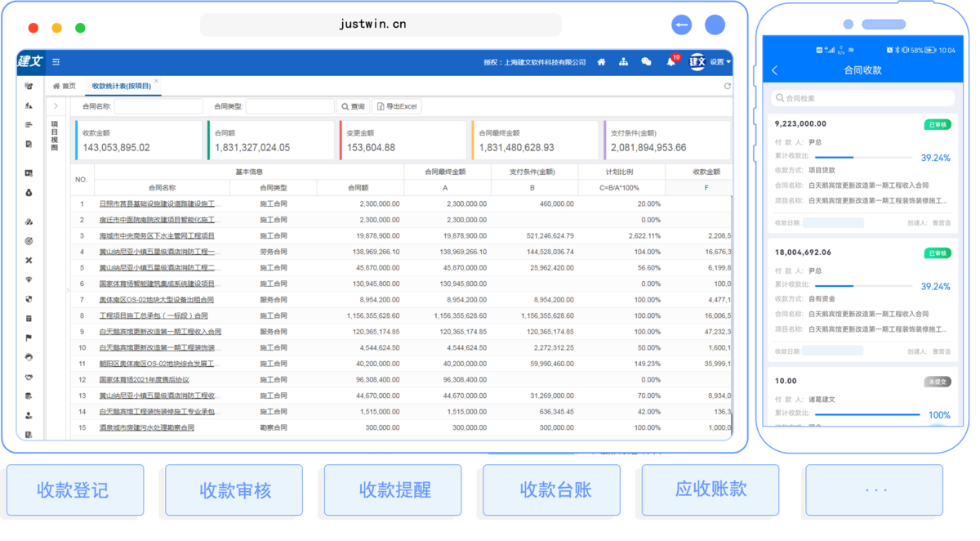Viewport: 980px width, 541px height.
Task: Click the 查询 search button
Action: coord(354,106)
